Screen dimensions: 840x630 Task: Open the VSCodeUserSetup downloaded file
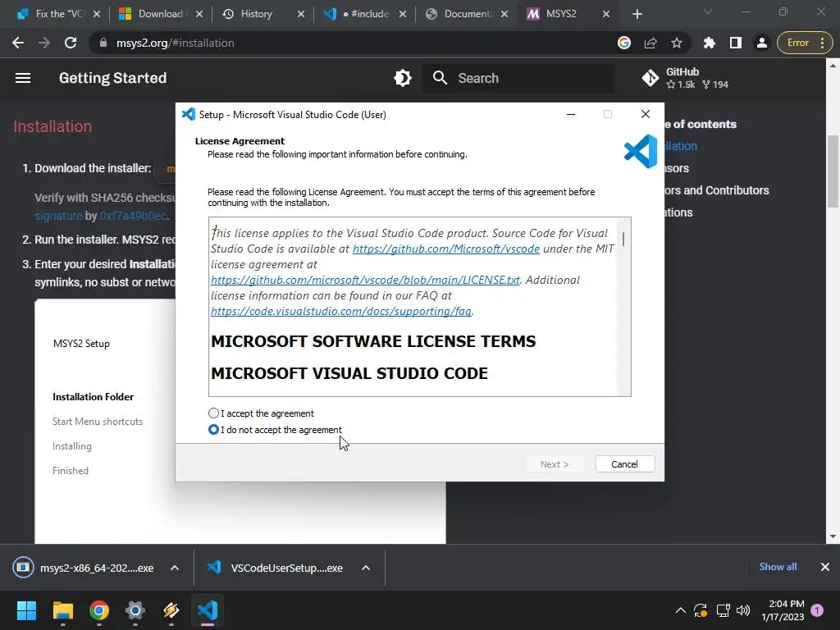coord(276,568)
